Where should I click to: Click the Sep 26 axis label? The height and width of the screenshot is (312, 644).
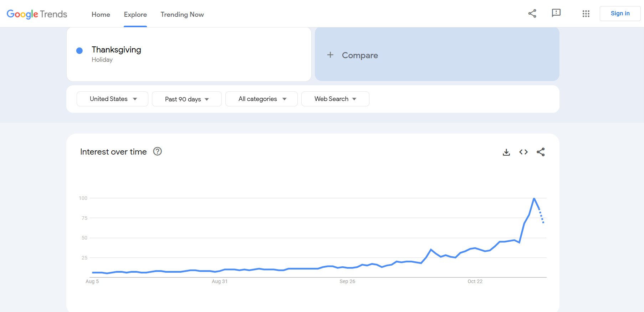point(347,281)
